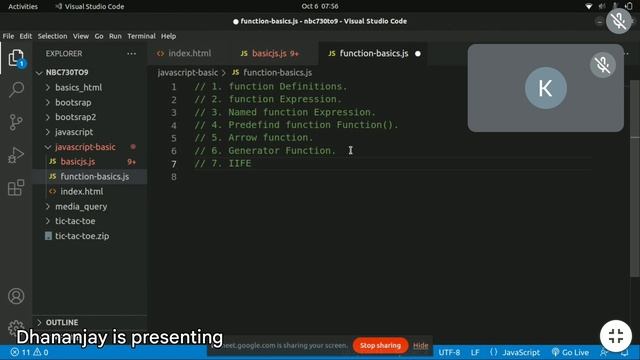Click the Hide link in sharing bar
Viewport: 640px width, 360px height.
click(x=420, y=345)
